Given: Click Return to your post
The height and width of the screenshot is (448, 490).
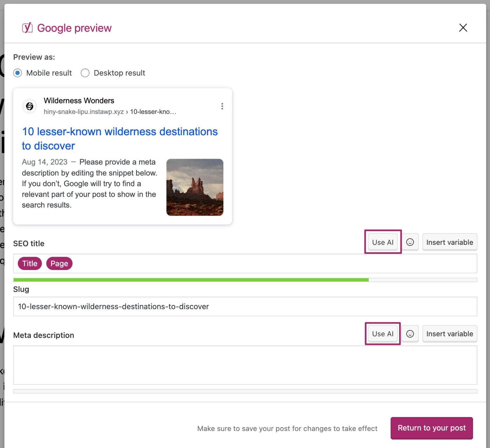Looking at the screenshot, I should click(431, 428).
